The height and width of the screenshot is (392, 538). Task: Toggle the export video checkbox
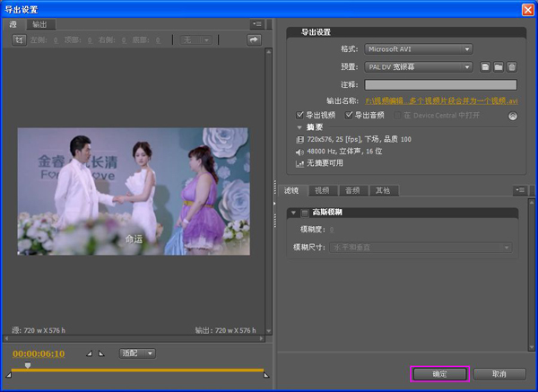299,115
